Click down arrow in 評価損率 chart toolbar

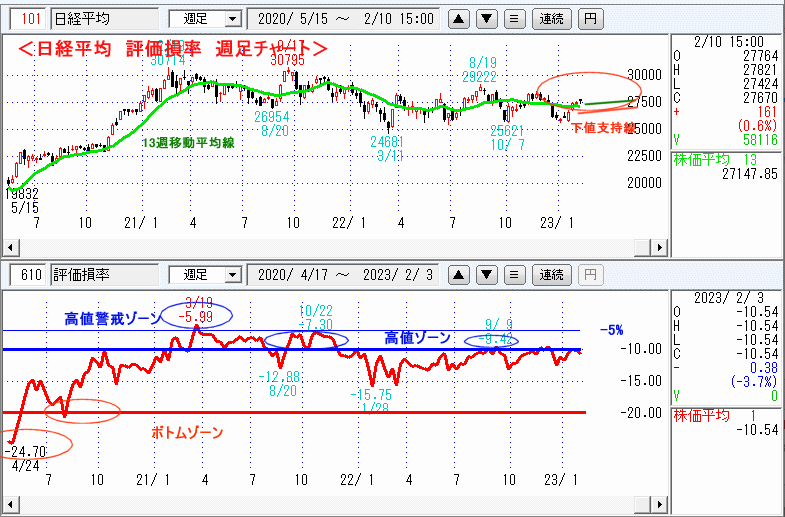(x=486, y=274)
